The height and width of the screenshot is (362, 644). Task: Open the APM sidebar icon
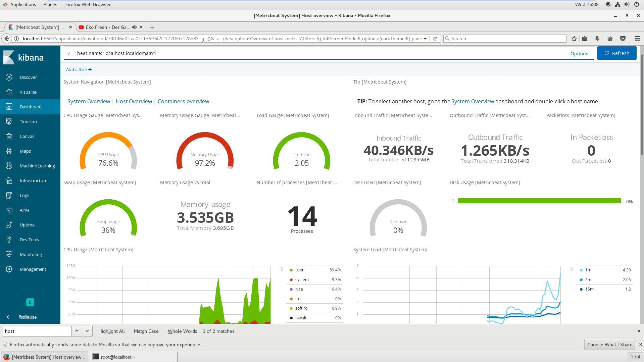[9, 210]
